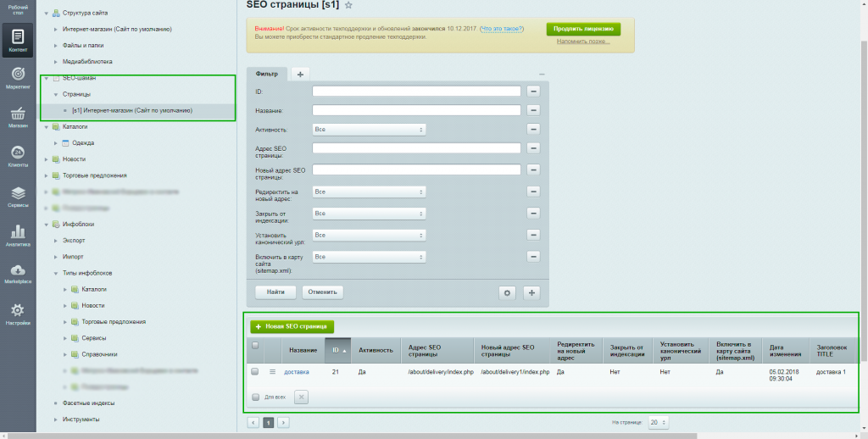The image size is (868, 439).
Task: Add page title to favorites star
Action: pyautogui.click(x=348, y=5)
